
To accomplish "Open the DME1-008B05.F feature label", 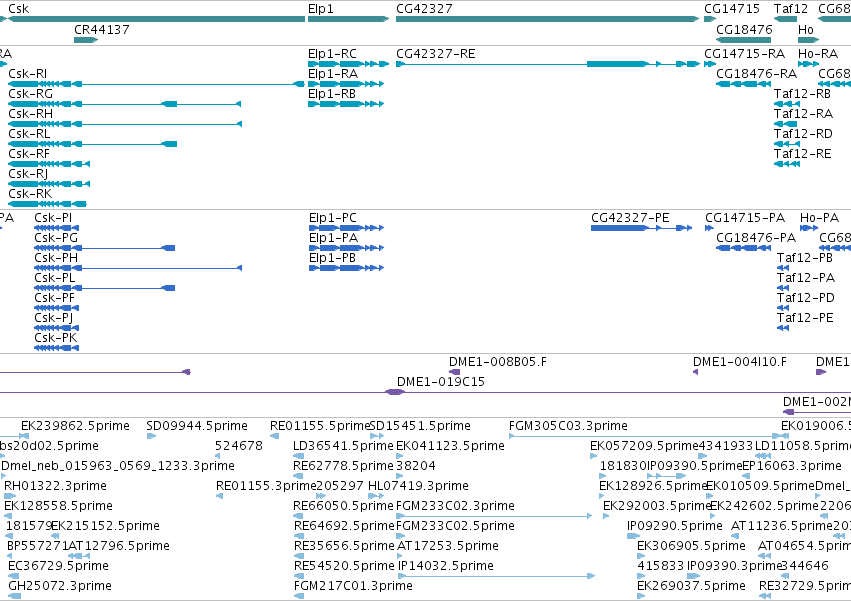I will click(x=498, y=362).
